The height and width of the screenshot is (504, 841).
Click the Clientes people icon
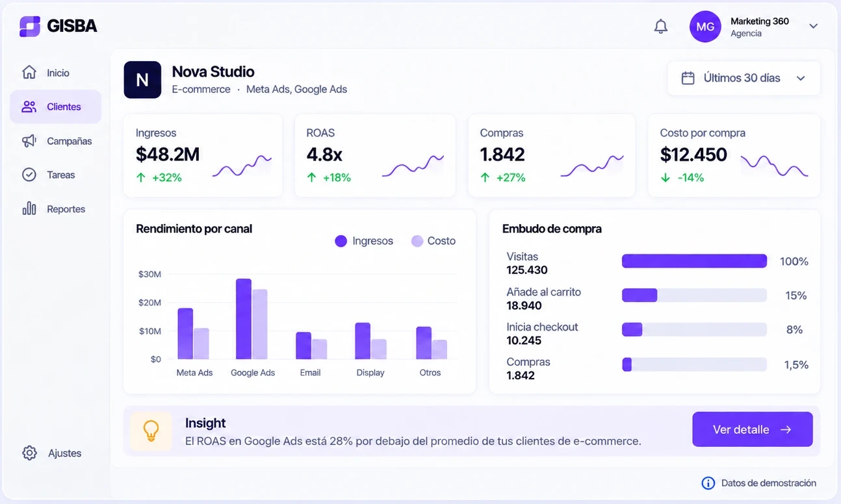pos(29,107)
